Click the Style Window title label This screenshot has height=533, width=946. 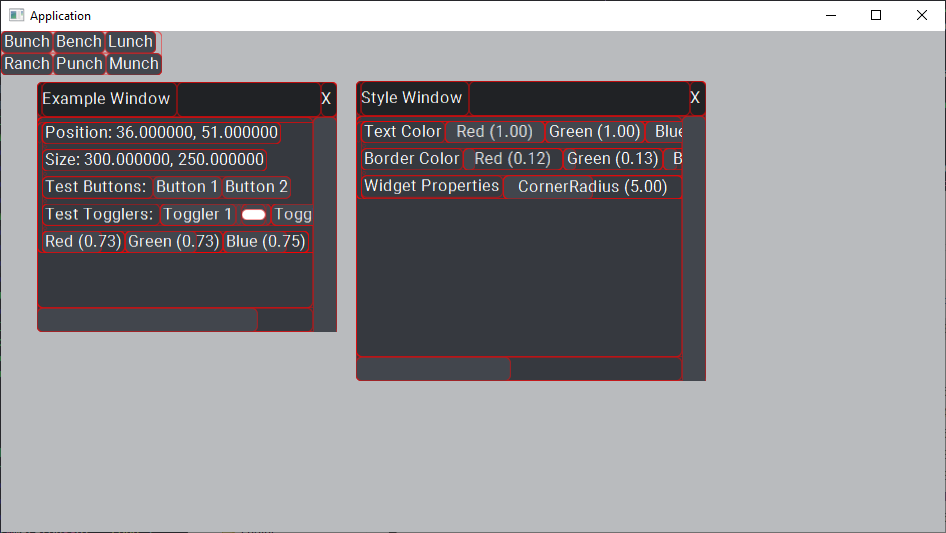[412, 98]
